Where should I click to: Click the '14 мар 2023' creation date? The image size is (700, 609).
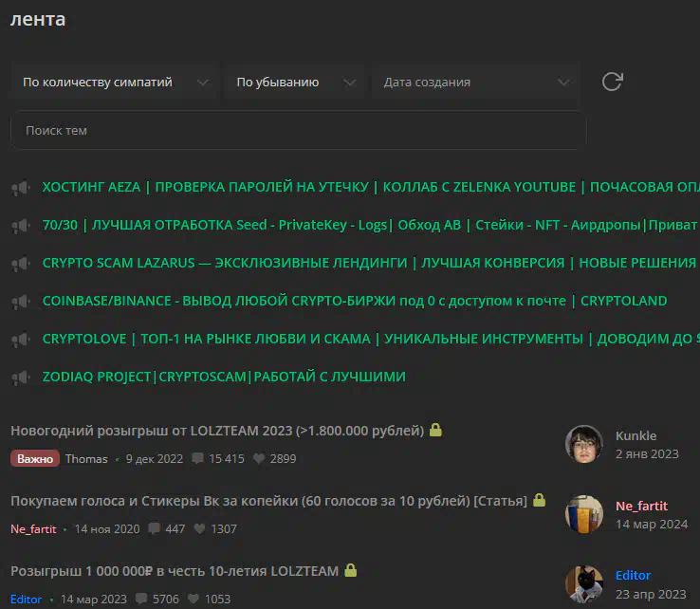tap(94, 600)
